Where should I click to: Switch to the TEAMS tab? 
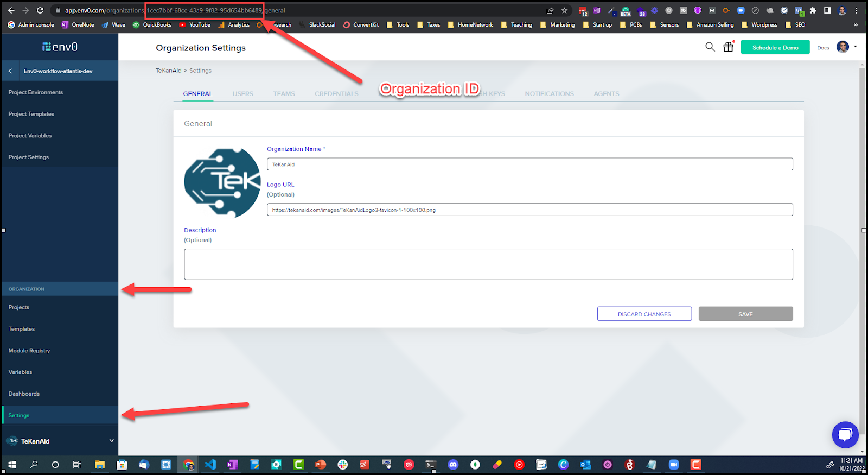[284, 94]
